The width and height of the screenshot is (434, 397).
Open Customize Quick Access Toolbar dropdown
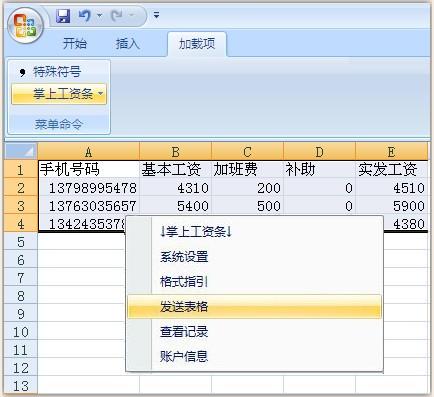click(156, 15)
